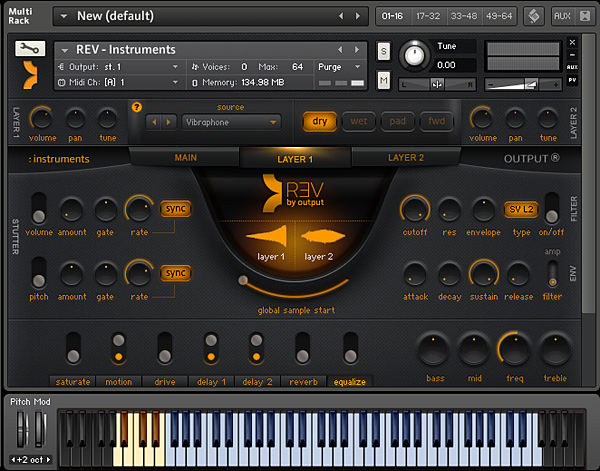Click the master Tune knob

pos(414,56)
